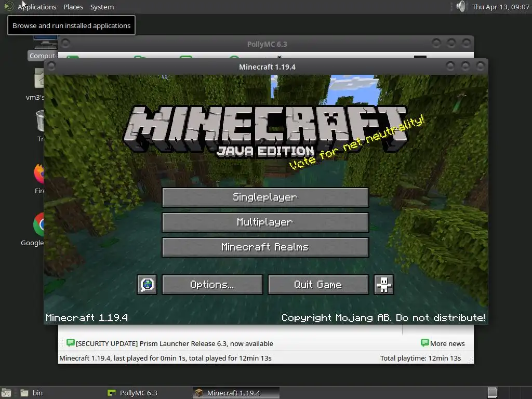Image resolution: width=532 pixels, height=399 pixels.
Task: Open Minecraft Options...
Action: [x=212, y=285]
